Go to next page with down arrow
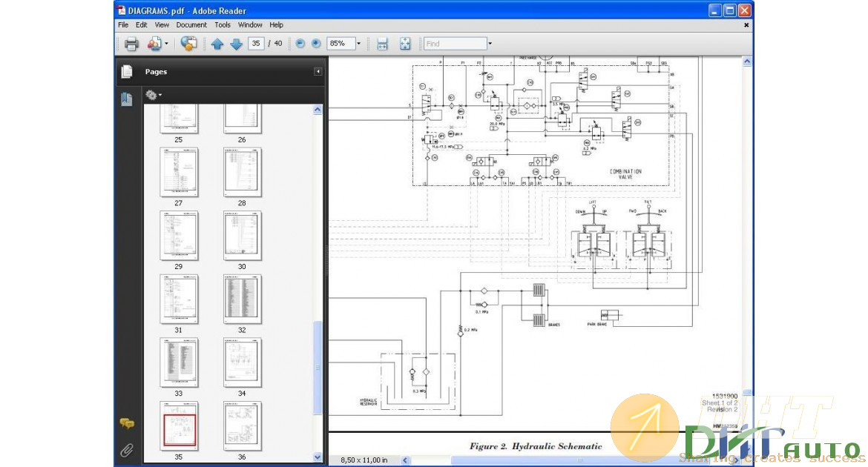Image resolution: width=868 pixels, height=467 pixels. coord(237,44)
